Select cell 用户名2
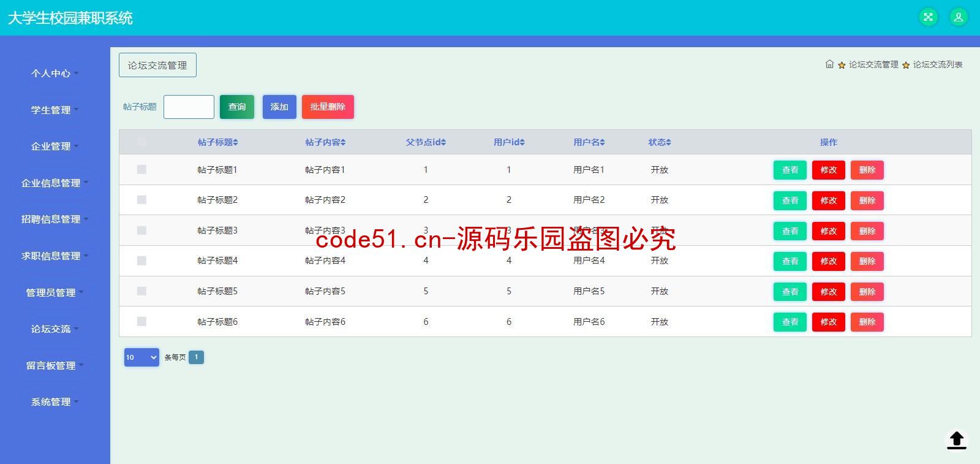The width and height of the screenshot is (980, 464). 589,200
